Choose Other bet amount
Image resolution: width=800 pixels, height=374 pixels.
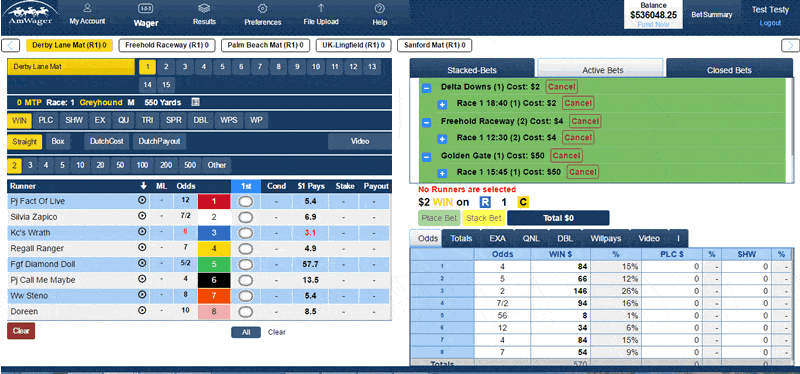coord(216,165)
